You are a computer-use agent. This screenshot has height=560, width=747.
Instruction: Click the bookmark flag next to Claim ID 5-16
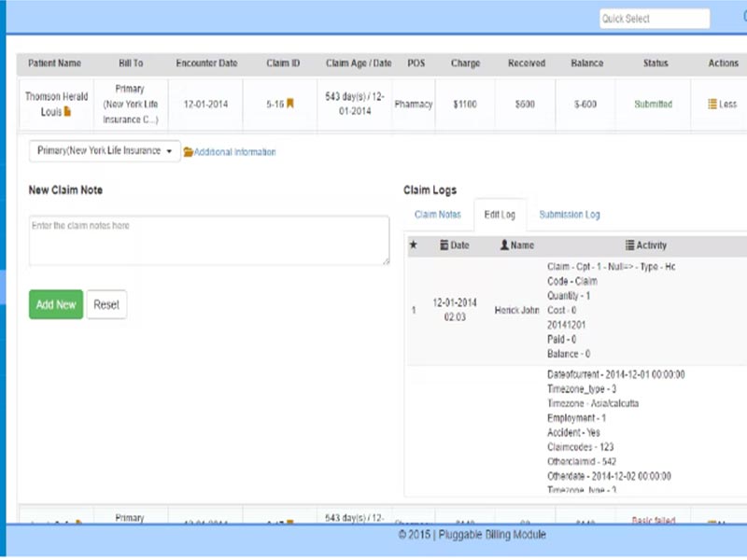(x=289, y=104)
